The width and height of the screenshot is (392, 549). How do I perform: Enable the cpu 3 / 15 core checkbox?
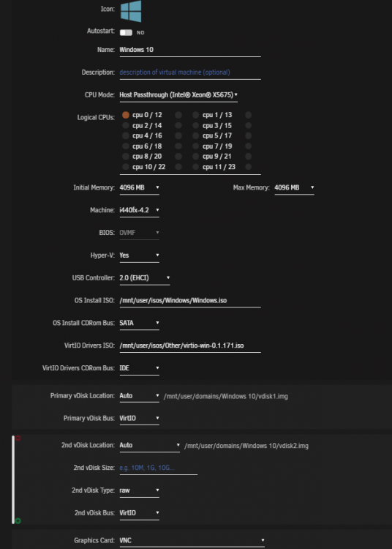tap(195, 125)
